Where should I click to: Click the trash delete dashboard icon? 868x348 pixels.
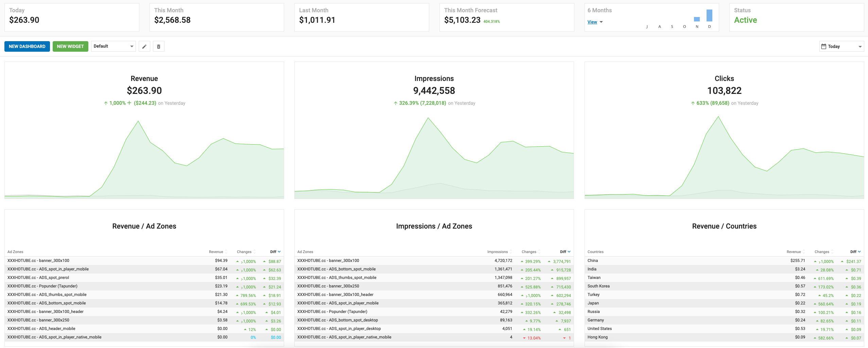click(159, 47)
